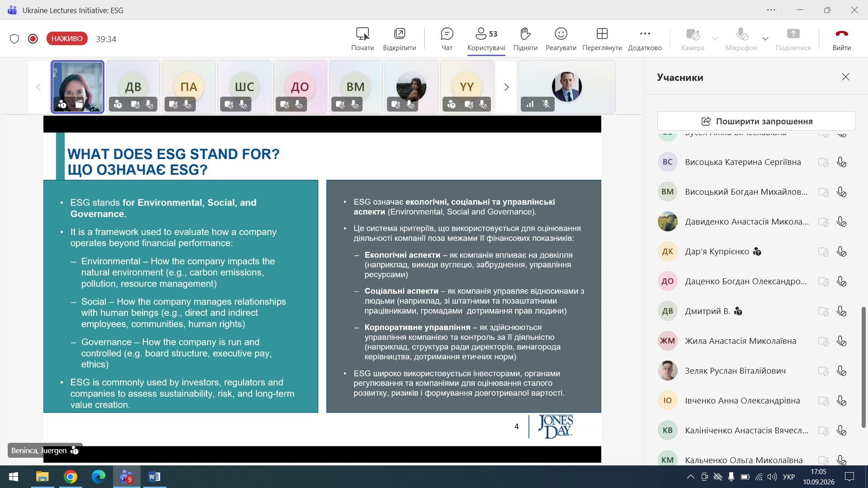
Task: Open the Переглянути view grid icon
Action: click(602, 39)
